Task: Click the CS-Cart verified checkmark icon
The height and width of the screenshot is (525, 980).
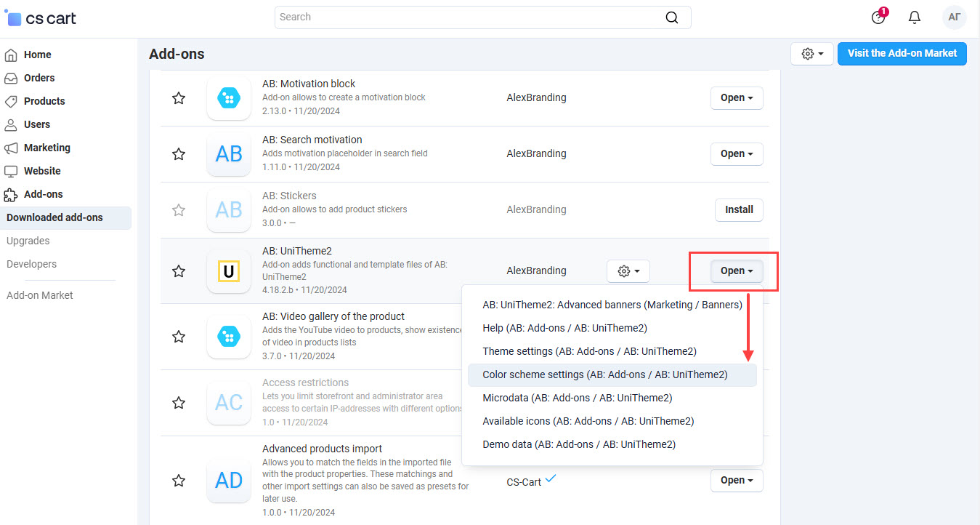Action: click(x=551, y=478)
